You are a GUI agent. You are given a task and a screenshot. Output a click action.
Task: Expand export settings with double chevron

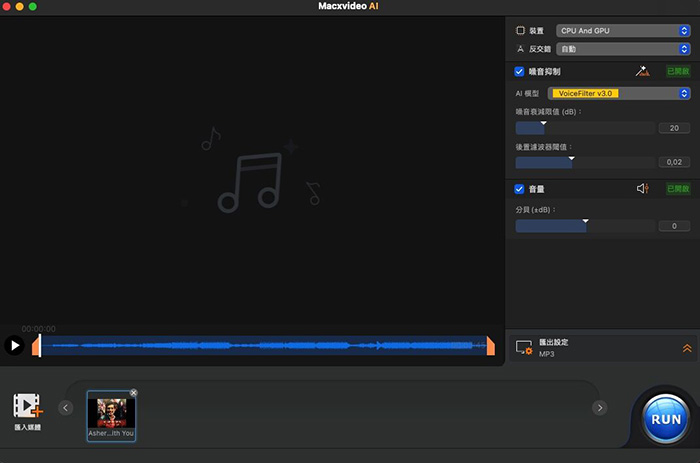(687, 348)
